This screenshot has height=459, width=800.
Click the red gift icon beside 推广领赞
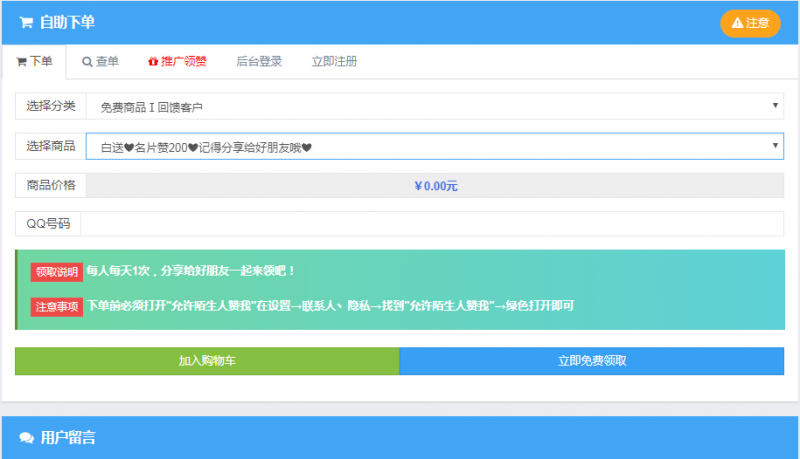coord(152,62)
